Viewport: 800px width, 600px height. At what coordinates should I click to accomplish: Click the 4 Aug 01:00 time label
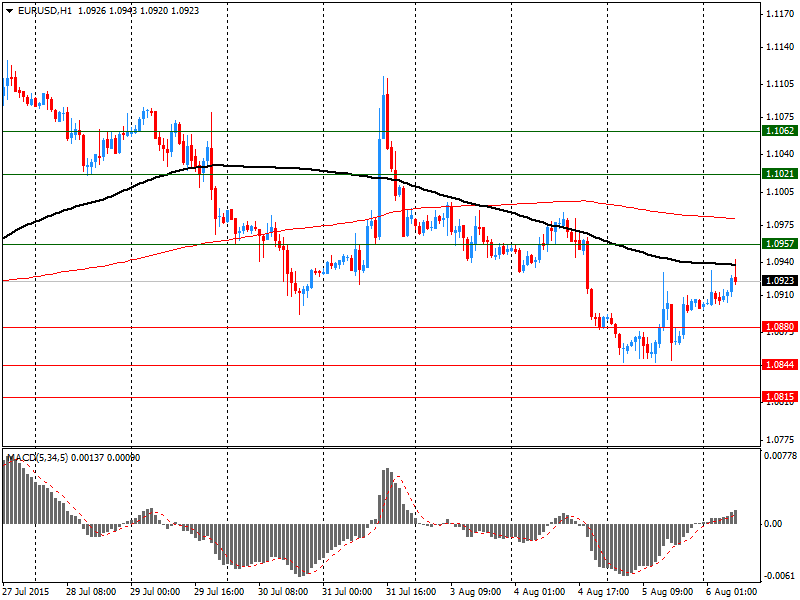pos(539,592)
